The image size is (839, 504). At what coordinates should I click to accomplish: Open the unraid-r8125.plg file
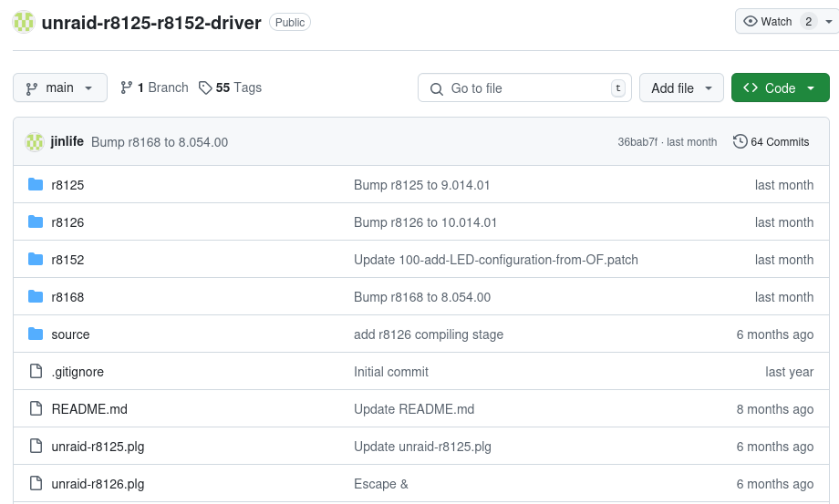(98, 447)
